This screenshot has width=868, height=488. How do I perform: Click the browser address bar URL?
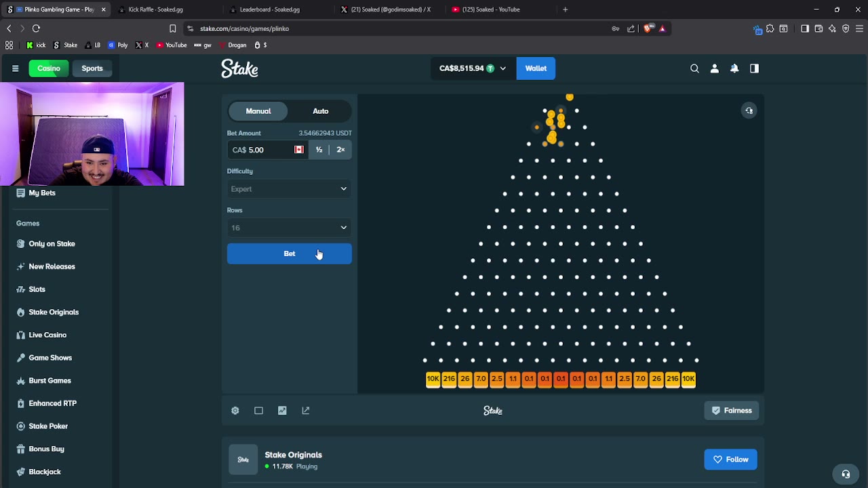pyautogui.click(x=245, y=28)
